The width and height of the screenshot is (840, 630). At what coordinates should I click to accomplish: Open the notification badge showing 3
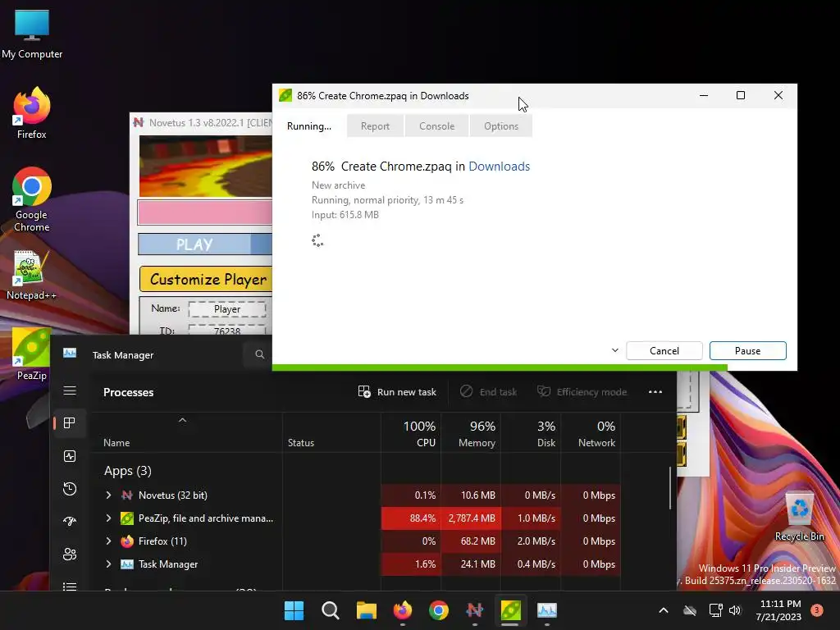tap(817, 610)
